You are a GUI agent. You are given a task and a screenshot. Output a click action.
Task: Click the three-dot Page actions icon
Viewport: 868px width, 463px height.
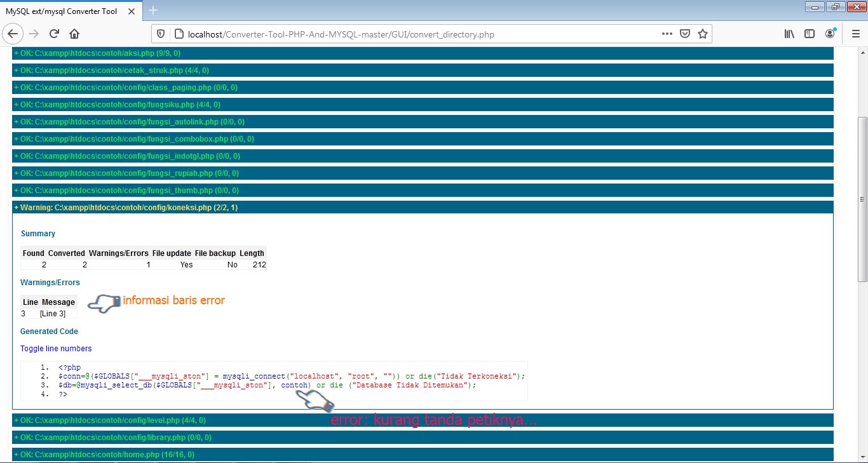pos(666,34)
